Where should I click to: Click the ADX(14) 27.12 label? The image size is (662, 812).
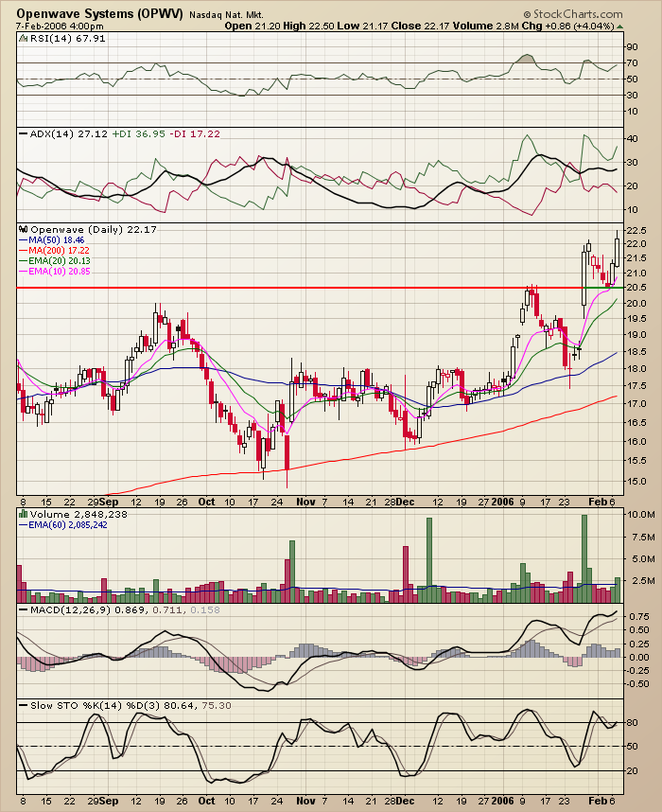(69, 133)
